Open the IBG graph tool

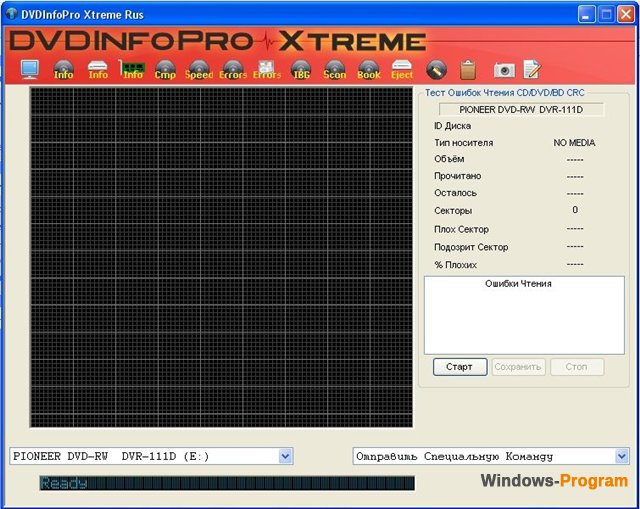tap(301, 69)
